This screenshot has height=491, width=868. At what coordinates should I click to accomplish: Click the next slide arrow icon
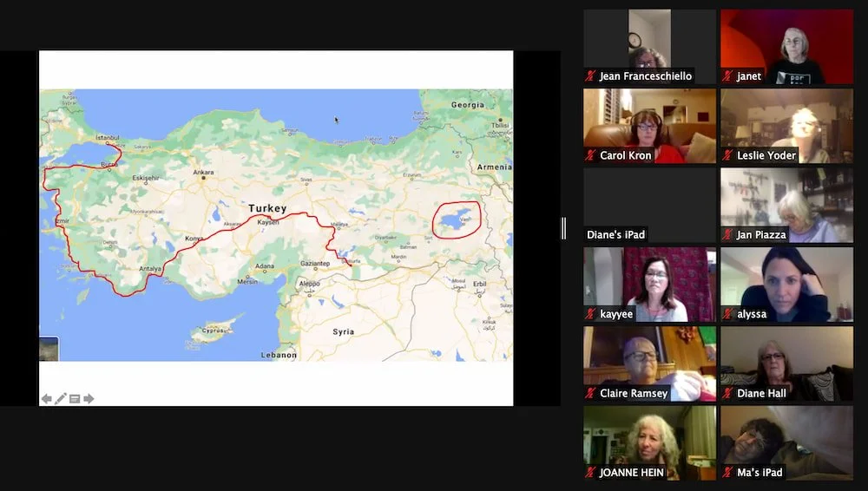[x=89, y=398]
